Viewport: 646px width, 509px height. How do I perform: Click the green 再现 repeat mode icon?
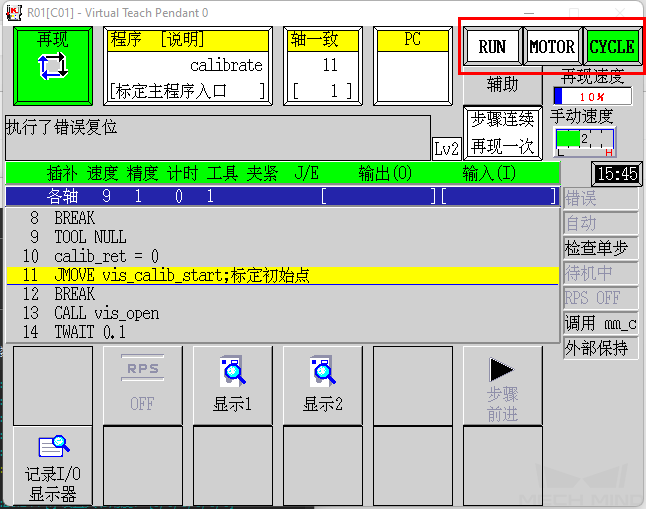[53, 66]
